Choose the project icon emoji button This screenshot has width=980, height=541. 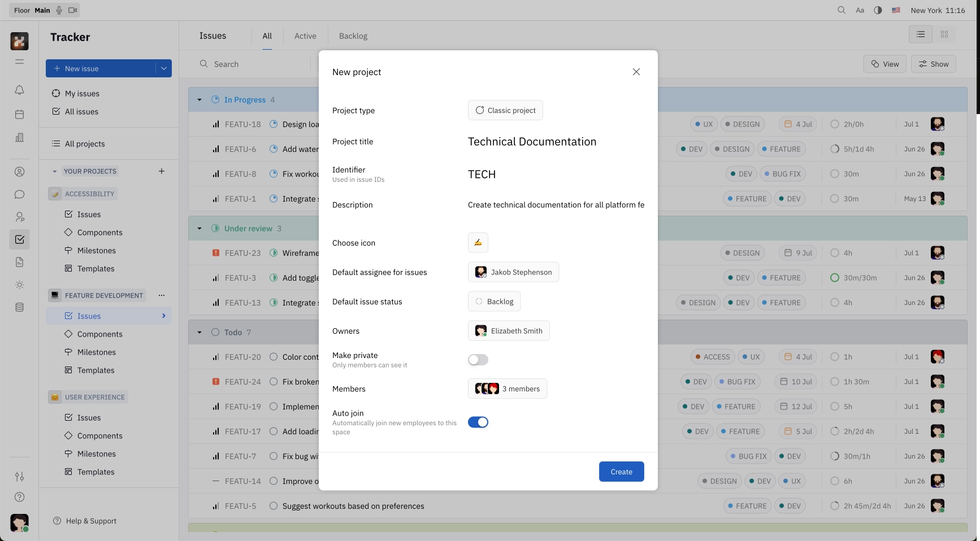(478, 243)
